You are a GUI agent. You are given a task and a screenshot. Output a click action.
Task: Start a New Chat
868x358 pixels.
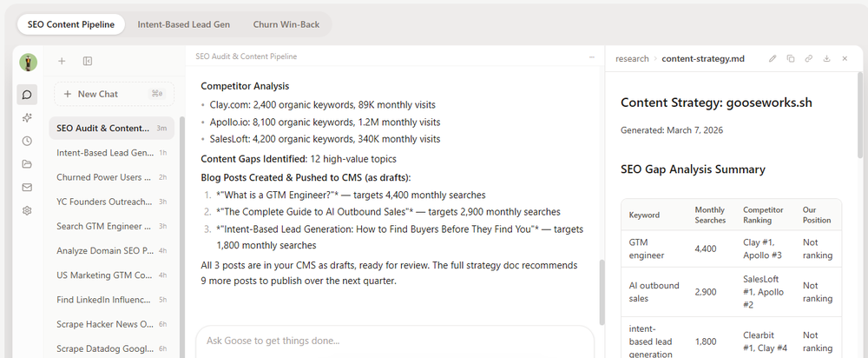97,94
